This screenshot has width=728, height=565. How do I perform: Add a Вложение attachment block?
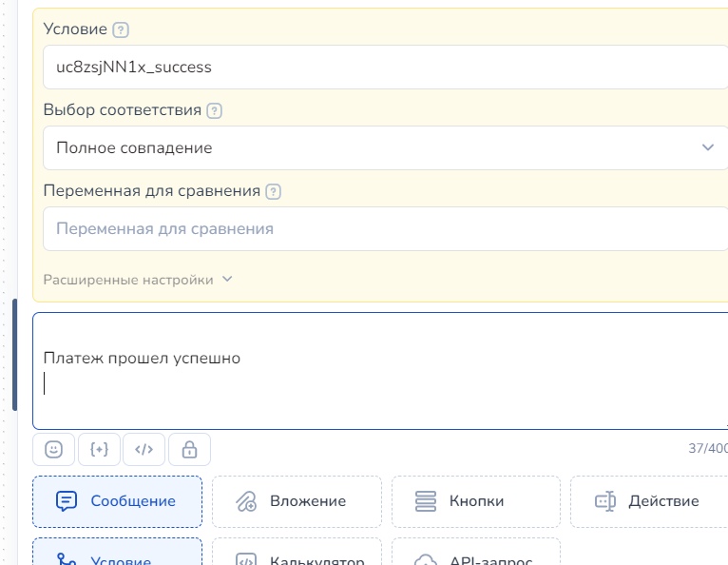(x=297, y=501)
